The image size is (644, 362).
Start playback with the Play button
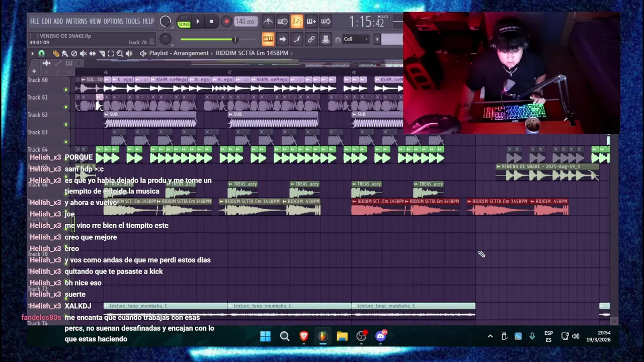tap(198, 22)
